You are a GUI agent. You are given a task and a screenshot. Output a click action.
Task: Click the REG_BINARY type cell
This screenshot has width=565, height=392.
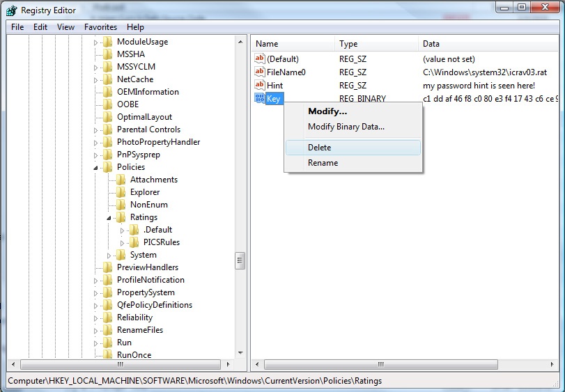[362, 99]
